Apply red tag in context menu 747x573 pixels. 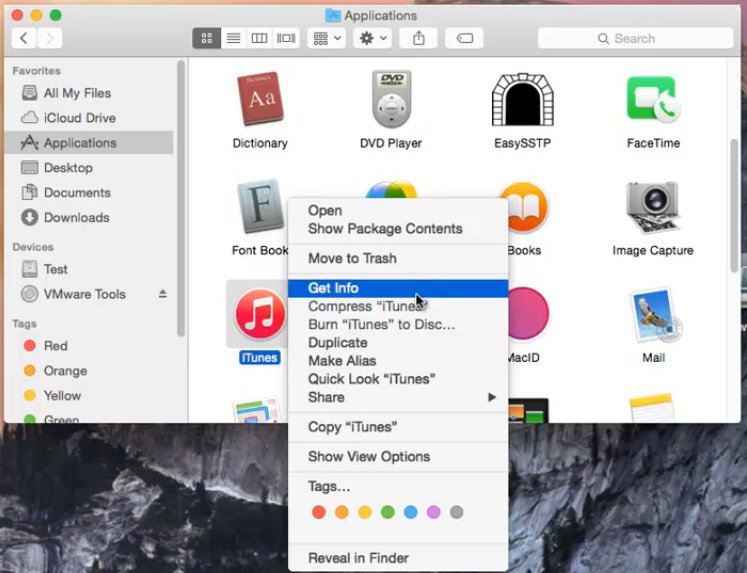click(319, 512)
